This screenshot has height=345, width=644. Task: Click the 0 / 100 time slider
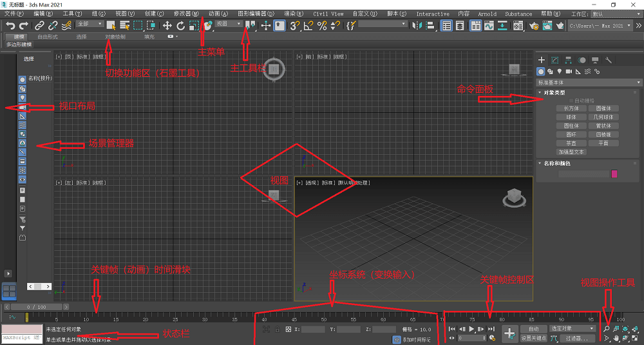[x=37, y=307]
